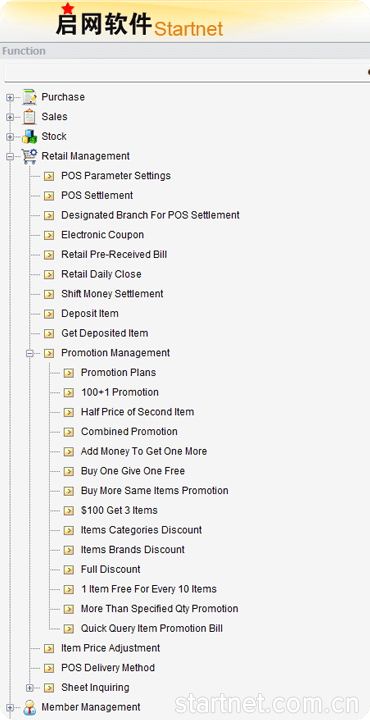Click the search field under Function header
Viewport: 370px width, 720px height.
pyautogui.click(x=187, y=73)
